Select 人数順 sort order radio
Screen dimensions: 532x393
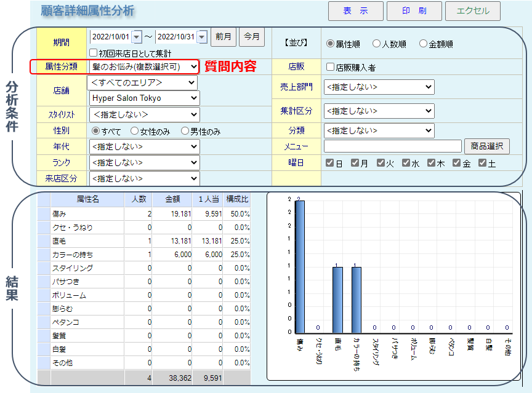pyautogui.click(x=377, y=44)
